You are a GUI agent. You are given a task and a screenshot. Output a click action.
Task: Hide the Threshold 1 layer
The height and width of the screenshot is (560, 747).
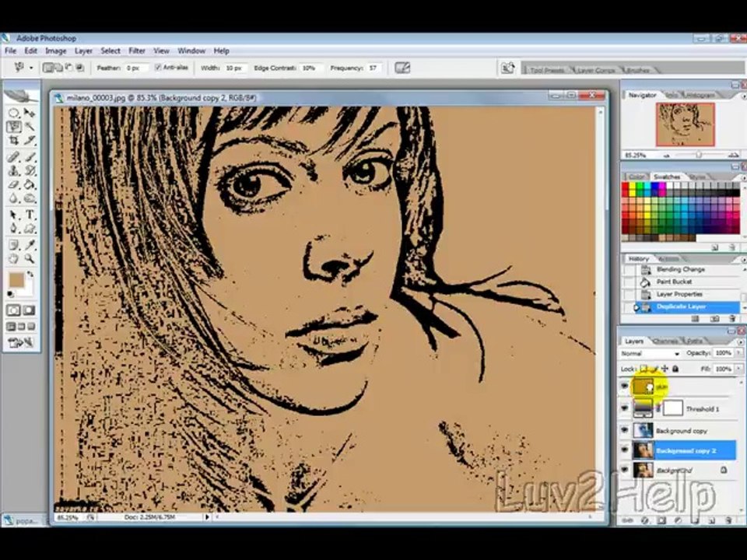coord(625,408)
